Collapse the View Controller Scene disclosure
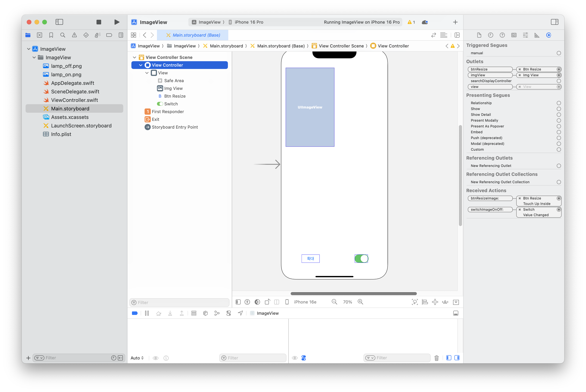This screenshot has height=392, width=586. (x=134, y=57)
